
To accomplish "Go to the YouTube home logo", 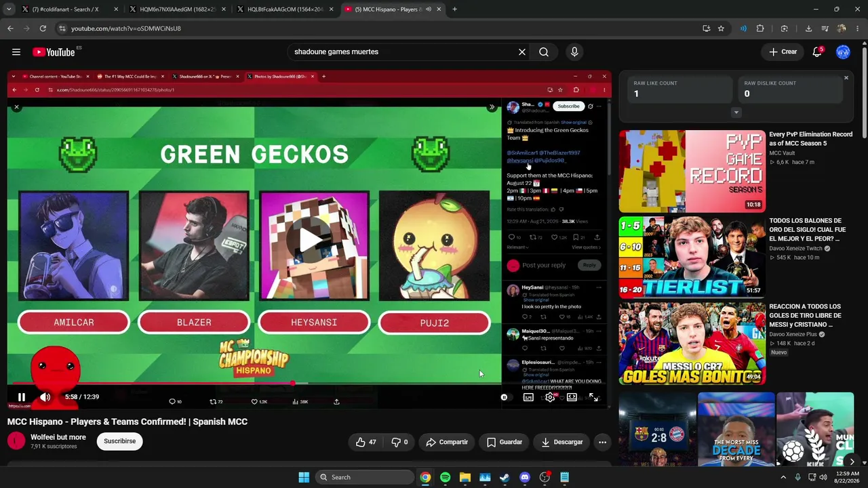I will 54,52.
